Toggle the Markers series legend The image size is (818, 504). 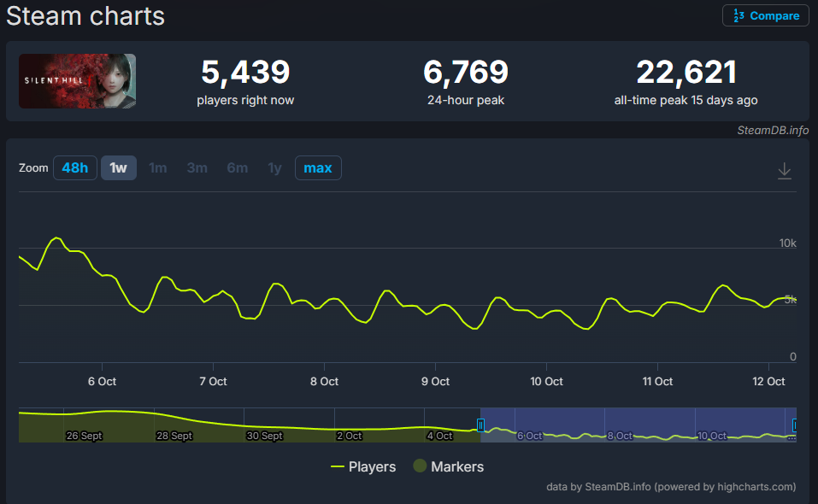[449, 466]
